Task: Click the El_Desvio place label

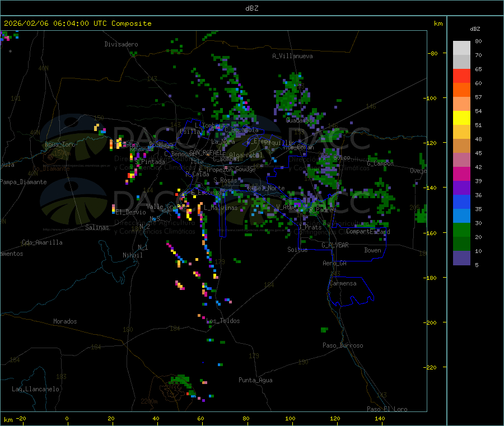Action: click(x=130, y=212)
